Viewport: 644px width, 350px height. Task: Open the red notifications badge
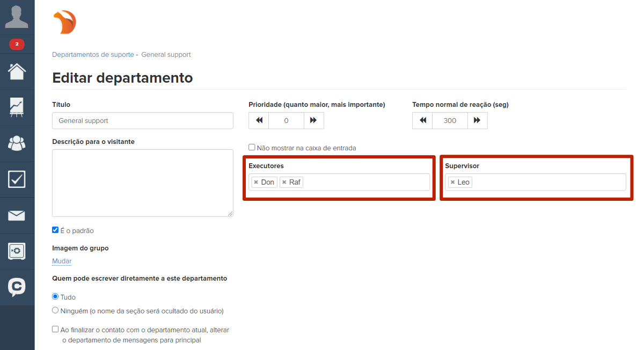tap(17, 44)
